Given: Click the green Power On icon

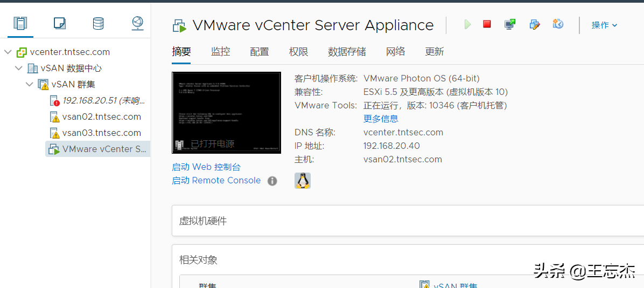Looking at the screenshot, I should (x=467, y=25).
